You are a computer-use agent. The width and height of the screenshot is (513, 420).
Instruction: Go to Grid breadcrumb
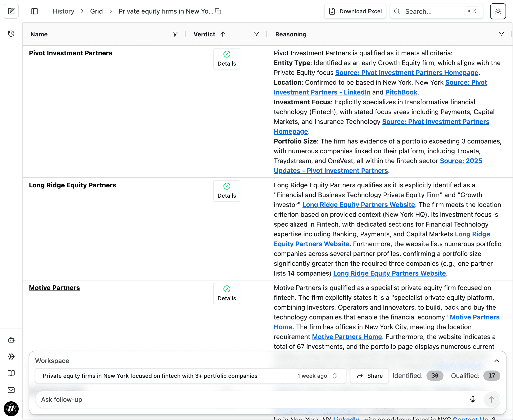click(96, 11)
